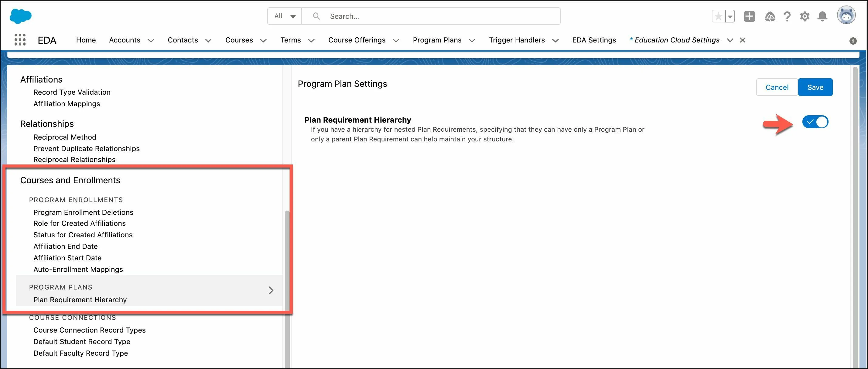Toggle the Plan Requirement Hierarchy switch
The height and width of the screenshot is (369, 868).
coord(815,122)
